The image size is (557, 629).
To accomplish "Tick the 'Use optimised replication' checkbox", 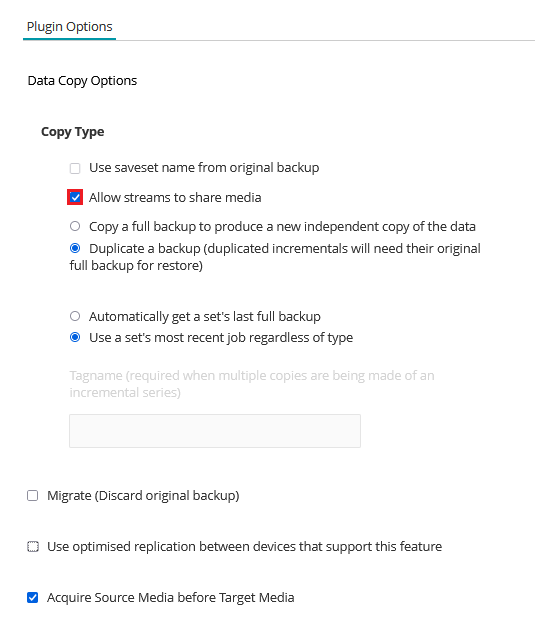I will click(33, 546).
